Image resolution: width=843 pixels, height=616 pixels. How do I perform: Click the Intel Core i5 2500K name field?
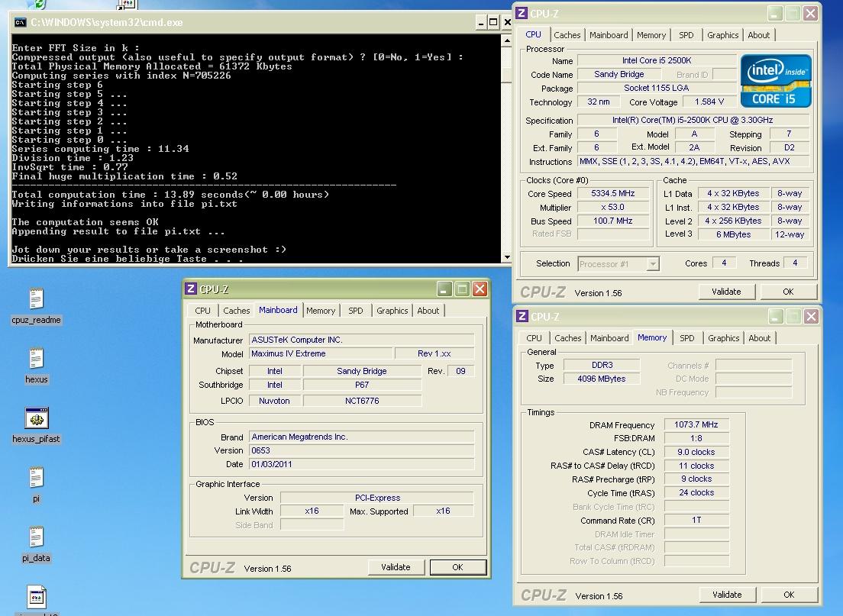(x=657, y=61)
